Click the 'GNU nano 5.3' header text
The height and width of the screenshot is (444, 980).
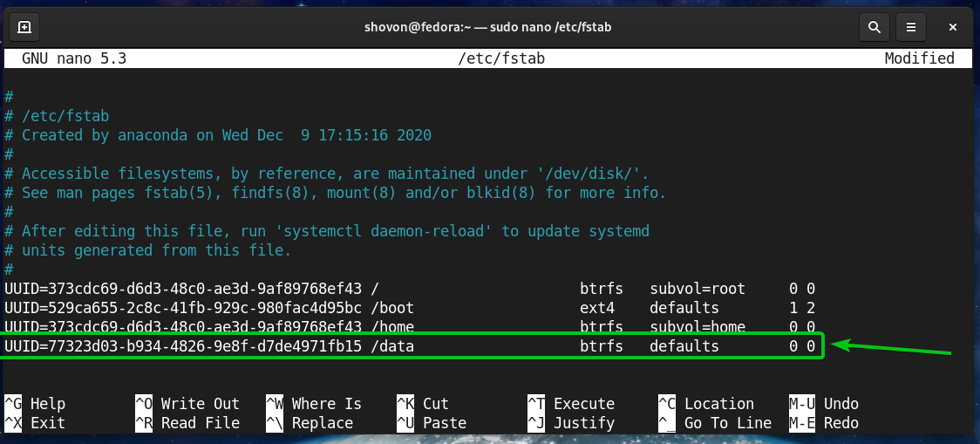tap(74, 58)
